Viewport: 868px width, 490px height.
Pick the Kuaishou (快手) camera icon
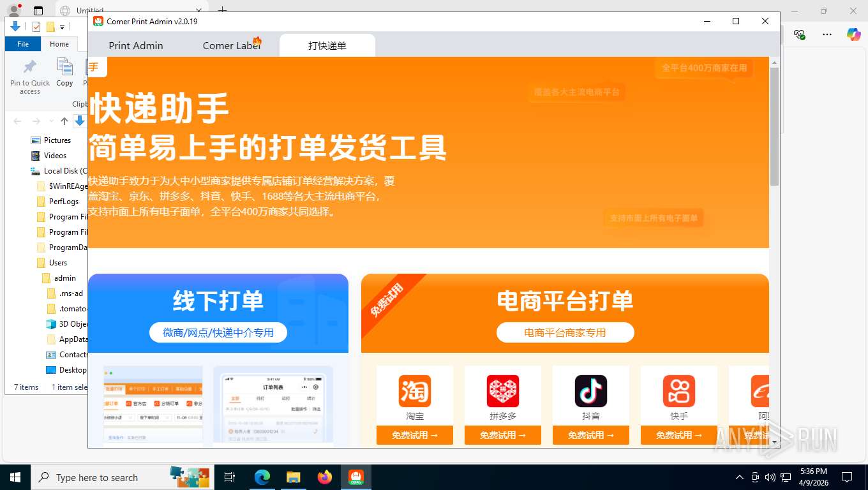click(x=679, y=391)
